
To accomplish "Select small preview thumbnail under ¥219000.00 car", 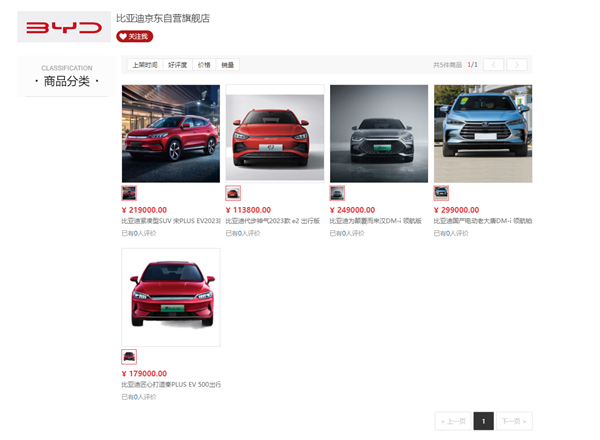I will pos(129,193).
